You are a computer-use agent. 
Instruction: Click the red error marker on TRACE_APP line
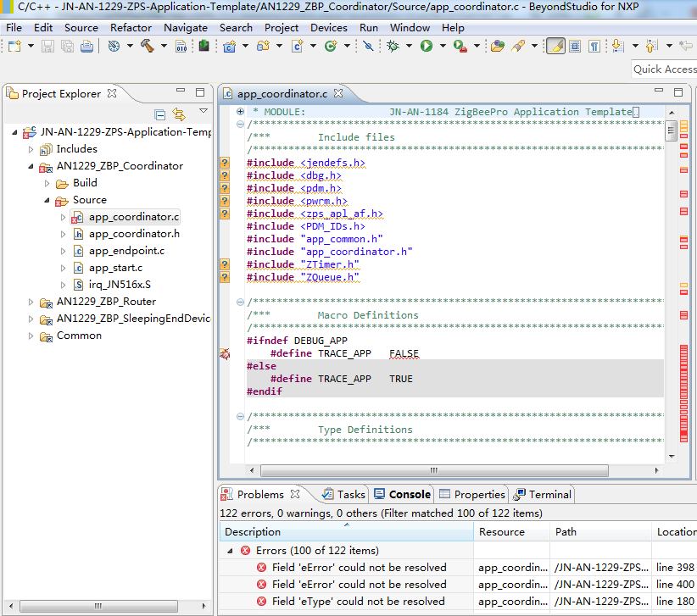point(225,353)
